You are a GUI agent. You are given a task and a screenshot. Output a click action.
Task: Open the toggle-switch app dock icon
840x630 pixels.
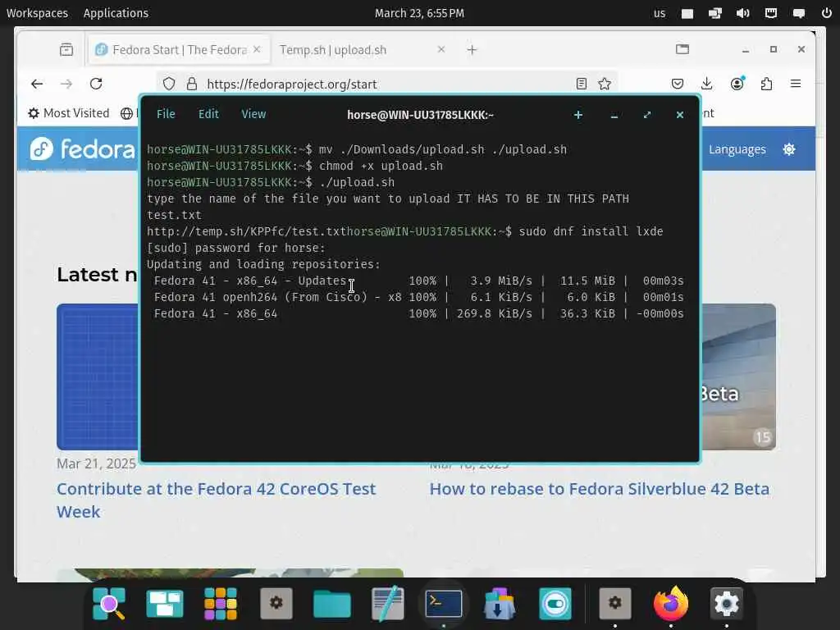555,604
